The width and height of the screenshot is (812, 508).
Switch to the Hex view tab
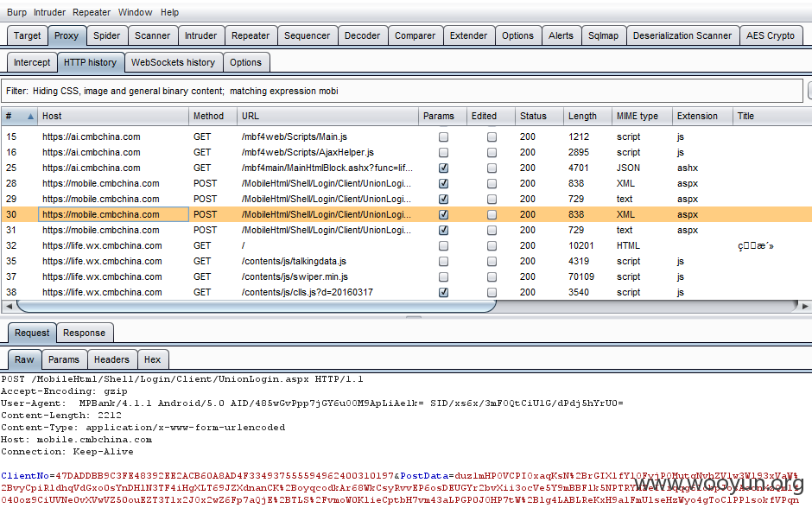pyautogui.click(x=152, y=359)
